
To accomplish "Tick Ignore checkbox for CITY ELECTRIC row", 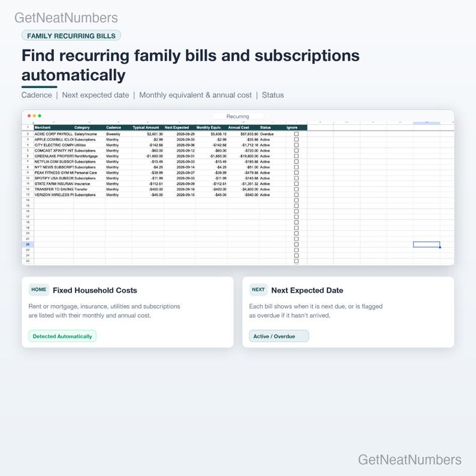I will click(x=296, y=145).
